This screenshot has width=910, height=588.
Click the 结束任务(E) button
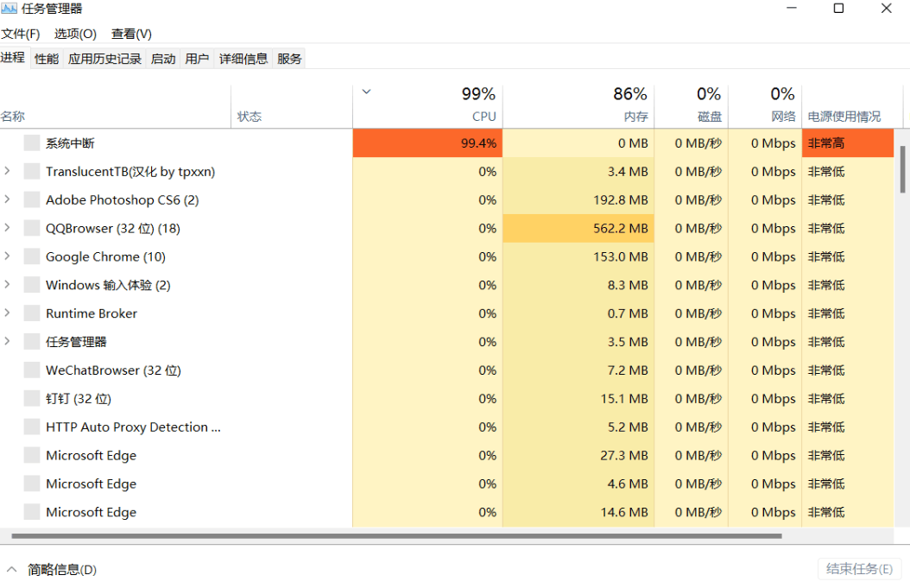click(860, 569)
